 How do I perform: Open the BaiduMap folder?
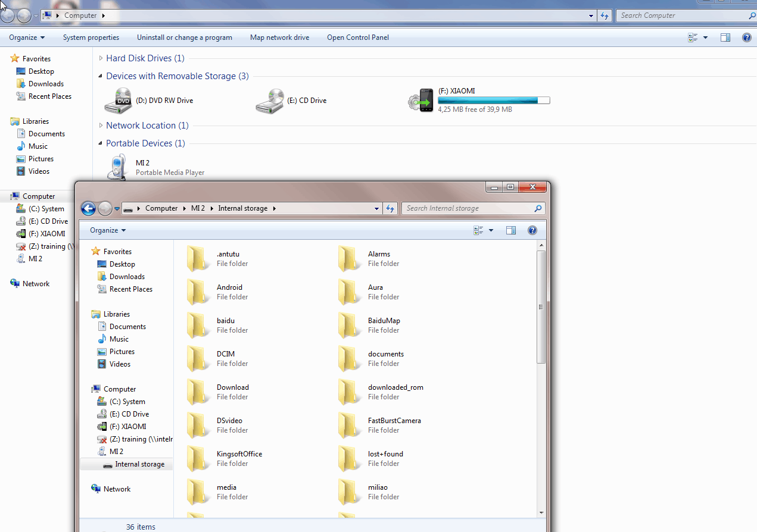350,326
